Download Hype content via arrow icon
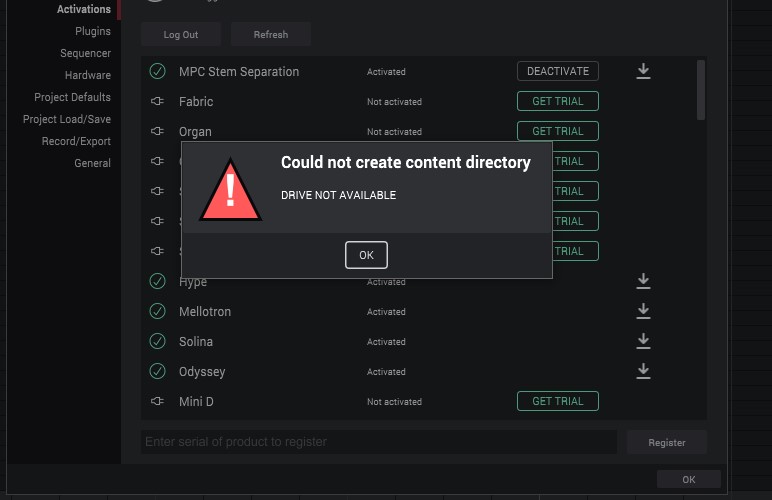The image size is (772, 500). tap(643, 281)
